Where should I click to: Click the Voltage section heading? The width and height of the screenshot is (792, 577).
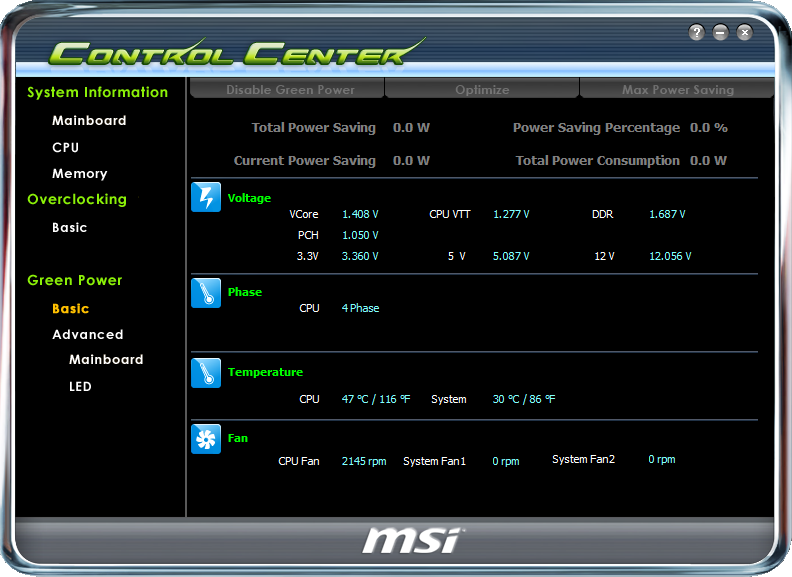tap(249, 198)
